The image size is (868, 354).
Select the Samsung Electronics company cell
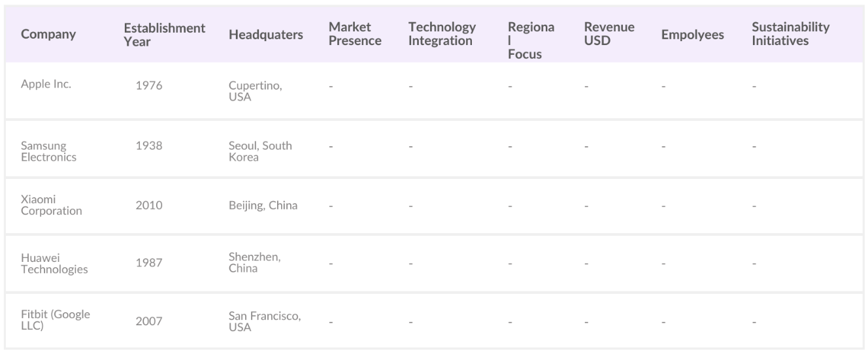(48, 151)
